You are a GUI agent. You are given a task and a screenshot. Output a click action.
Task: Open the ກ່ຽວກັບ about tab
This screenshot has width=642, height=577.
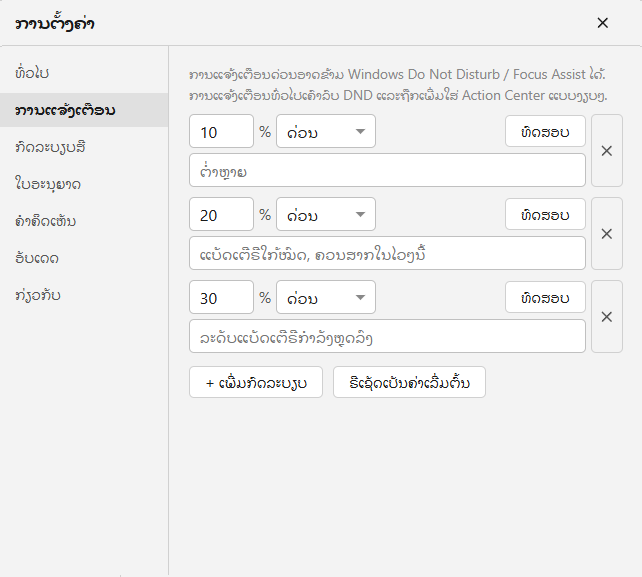(x=84, y=295)
